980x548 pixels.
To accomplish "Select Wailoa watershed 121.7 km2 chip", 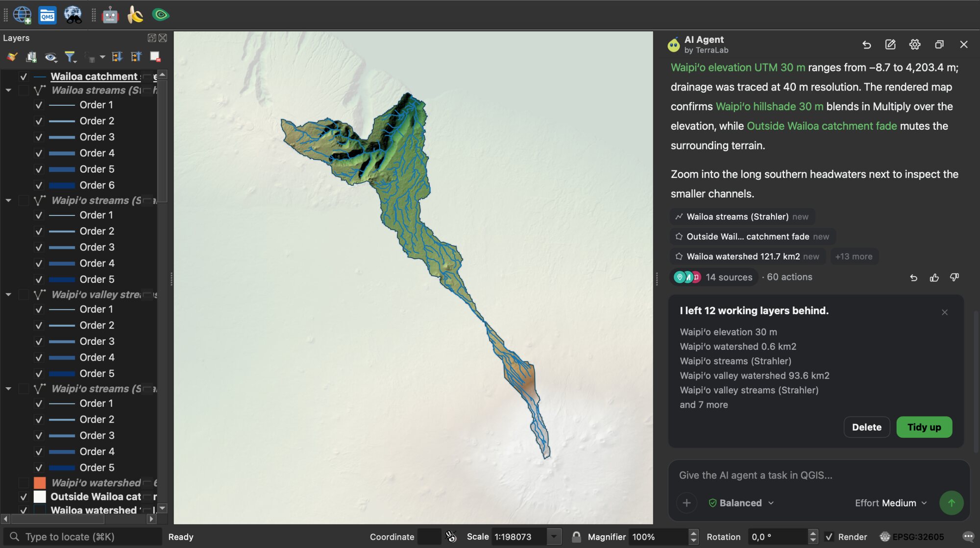I will point(747,256).
